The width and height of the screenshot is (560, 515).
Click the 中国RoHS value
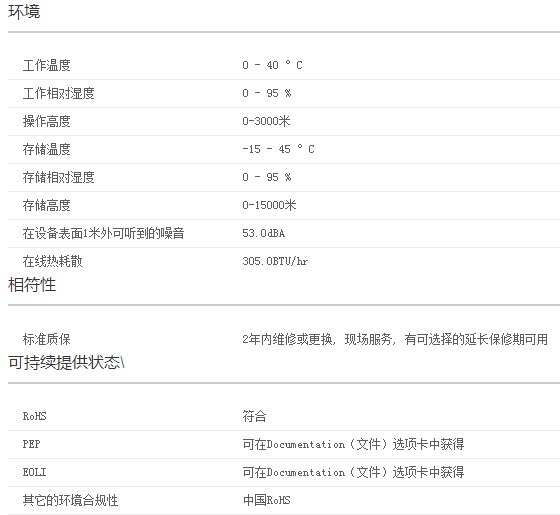click(x=266, y=500)
